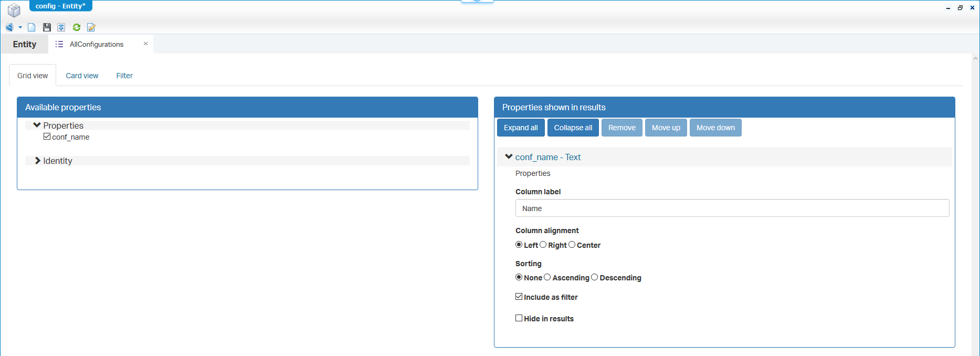Image resolution: width=980 pixels, height=356 pixels.
Task: Switch to the Card view tab
Action: coord(82,76)
